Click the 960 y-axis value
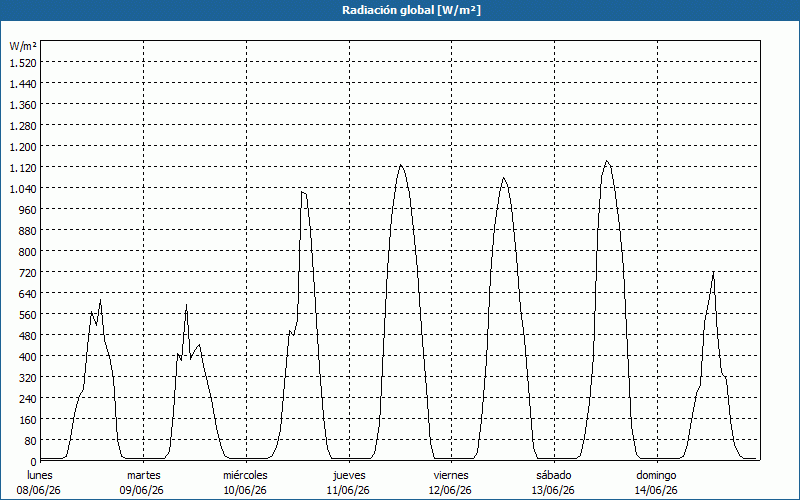 coord(28,210)
